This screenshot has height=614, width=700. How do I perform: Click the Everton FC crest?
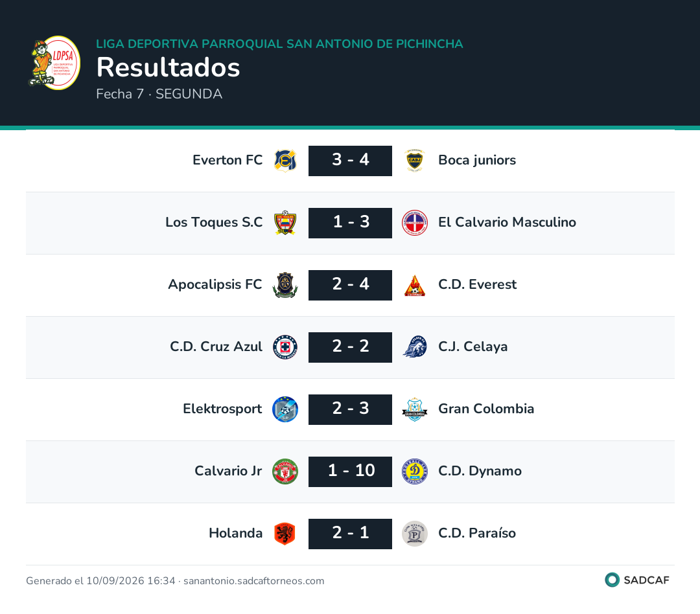tap(285, 161)
